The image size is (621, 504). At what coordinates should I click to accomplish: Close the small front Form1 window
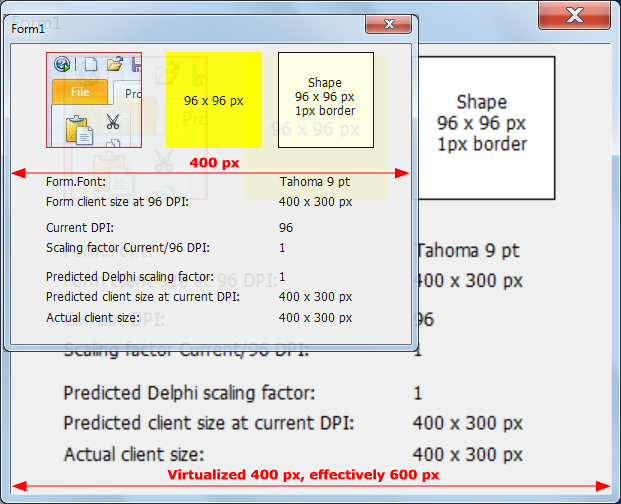click(389, 24)
